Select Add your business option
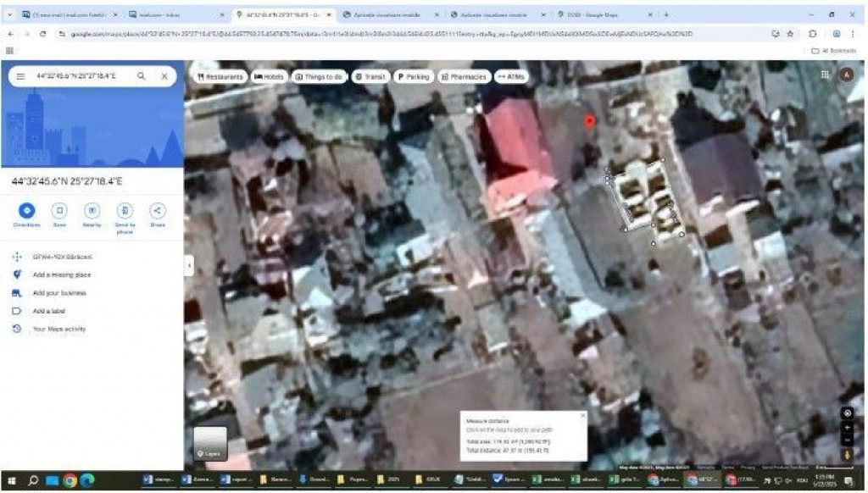 click(x=59, y=293)
